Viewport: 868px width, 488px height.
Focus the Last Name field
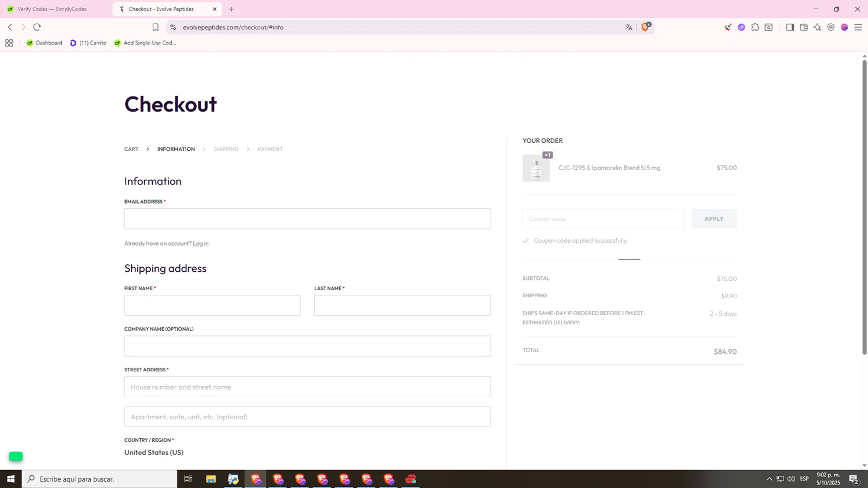402,305
